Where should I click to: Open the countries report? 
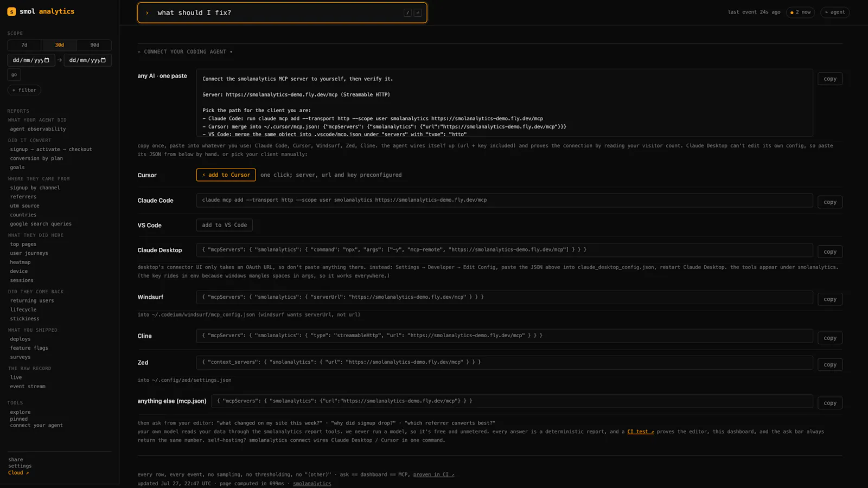tap(23, 215)
